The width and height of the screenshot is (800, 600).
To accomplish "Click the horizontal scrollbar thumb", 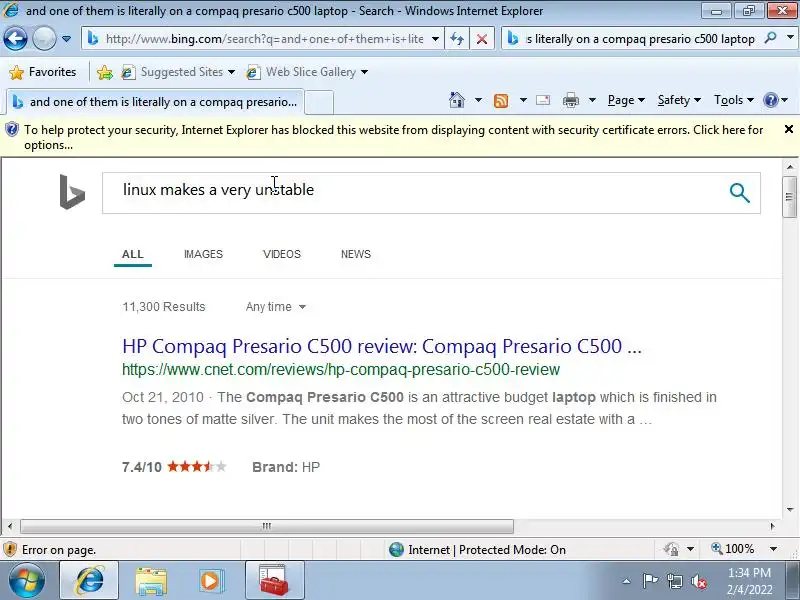I will click(x=267, y=526).
